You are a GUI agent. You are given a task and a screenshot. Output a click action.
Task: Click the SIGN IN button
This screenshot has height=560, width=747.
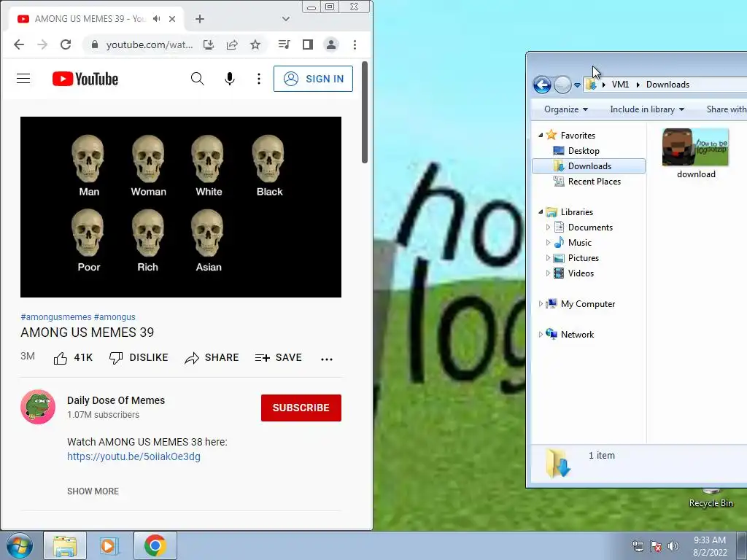tap(313, 79)
